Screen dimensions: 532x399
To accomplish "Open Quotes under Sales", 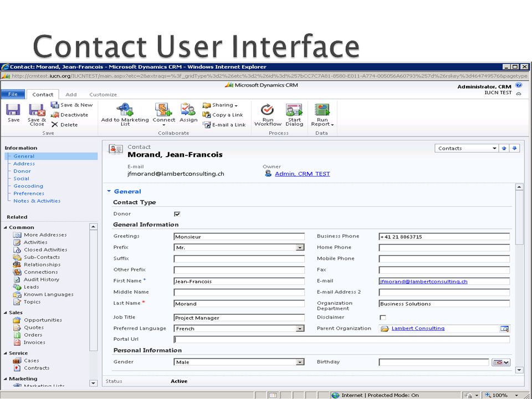I will 34,328.
